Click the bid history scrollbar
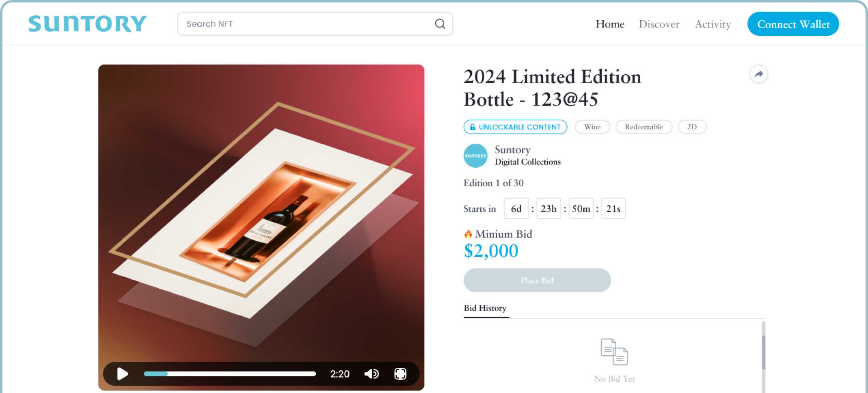Image resolution: width=868 pixels, height=393 pixels. 763,352
